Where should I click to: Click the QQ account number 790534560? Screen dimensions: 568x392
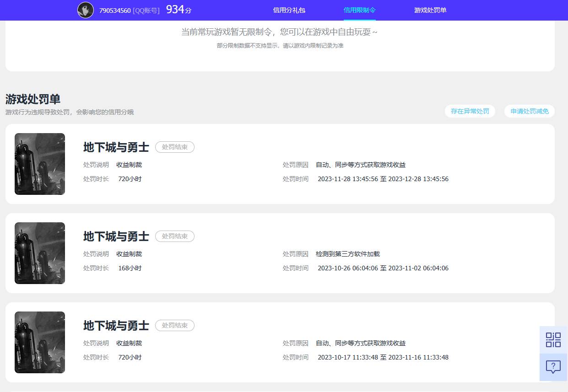pos(115,11)
